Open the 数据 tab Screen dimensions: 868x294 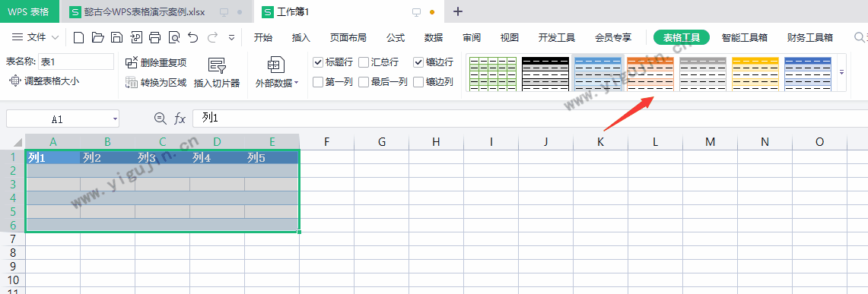[434, 37]
